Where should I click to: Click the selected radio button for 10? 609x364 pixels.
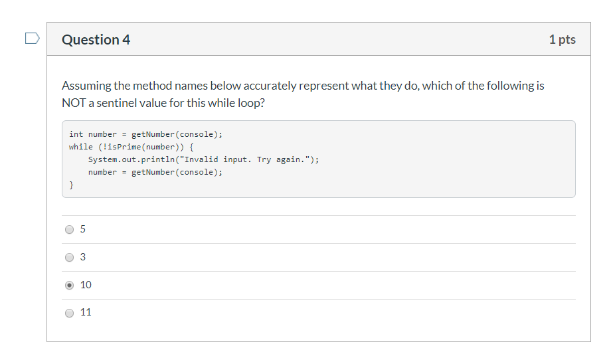(x=70, y=286)
